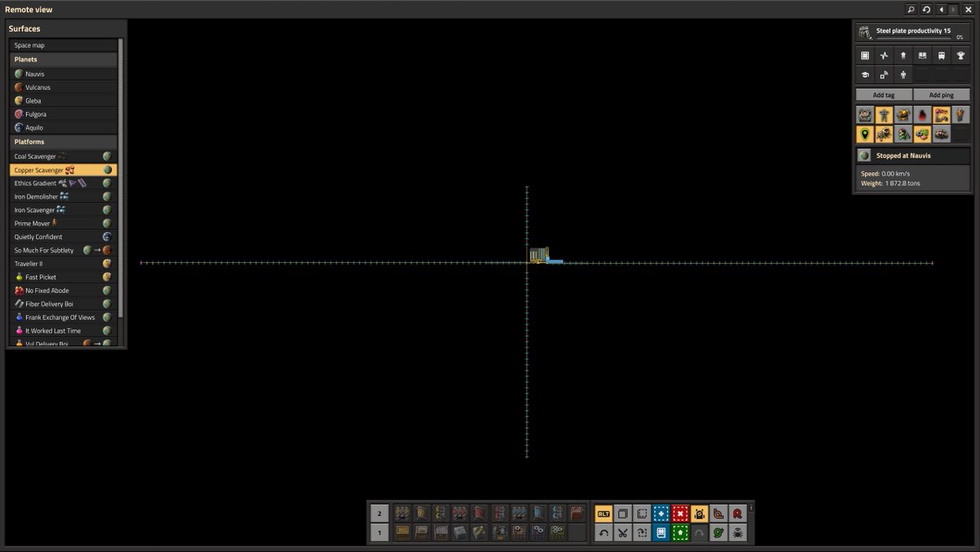This screenshot has width=980, height=552.
Task: Open tips and tricks graduation cap icon
Action: [x=865, y=74]
